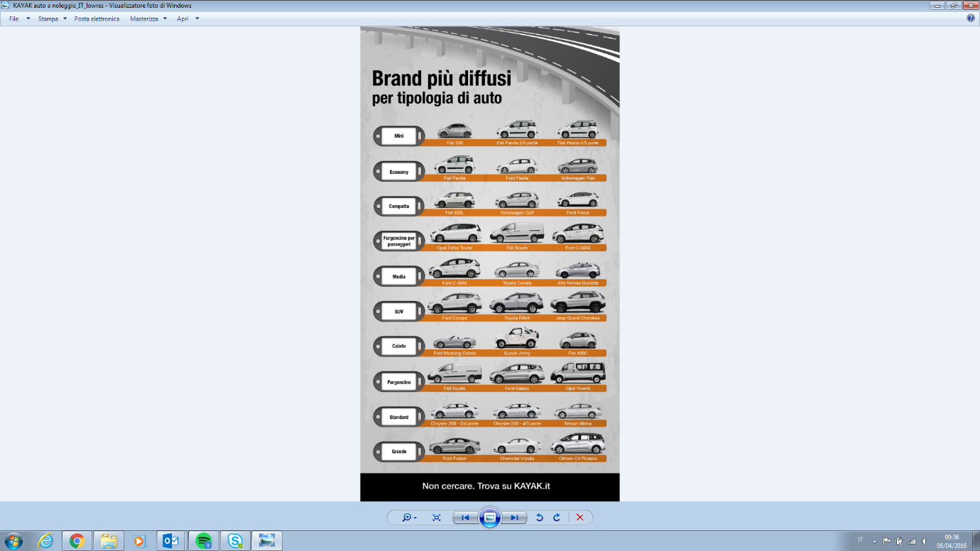The width and height of the screenshot is (980, 551).
Task: Click the IT language indicator
Action: [861, 540]
